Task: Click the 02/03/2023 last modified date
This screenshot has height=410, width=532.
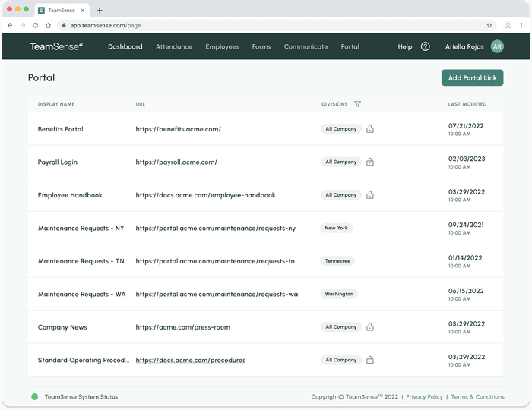Action: 467,159
